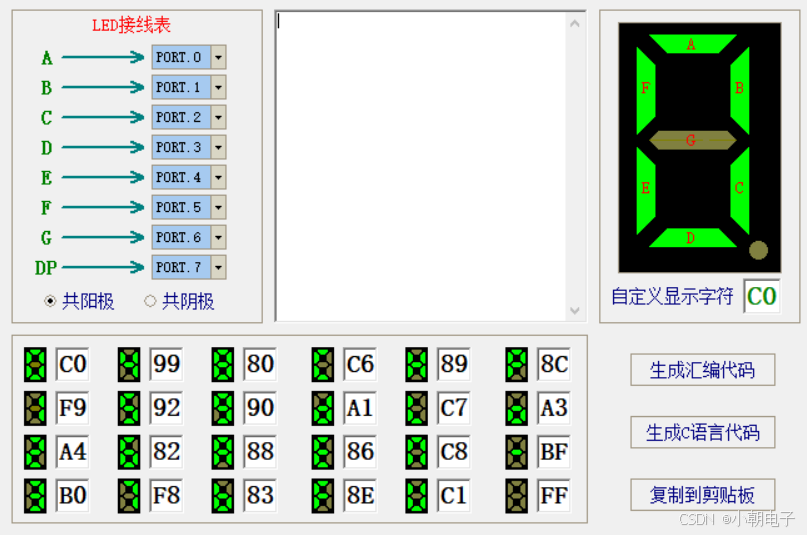This screenshot has height=535, width=807.
Task: Toggle segment C on the large display
Action: (740, 190)
